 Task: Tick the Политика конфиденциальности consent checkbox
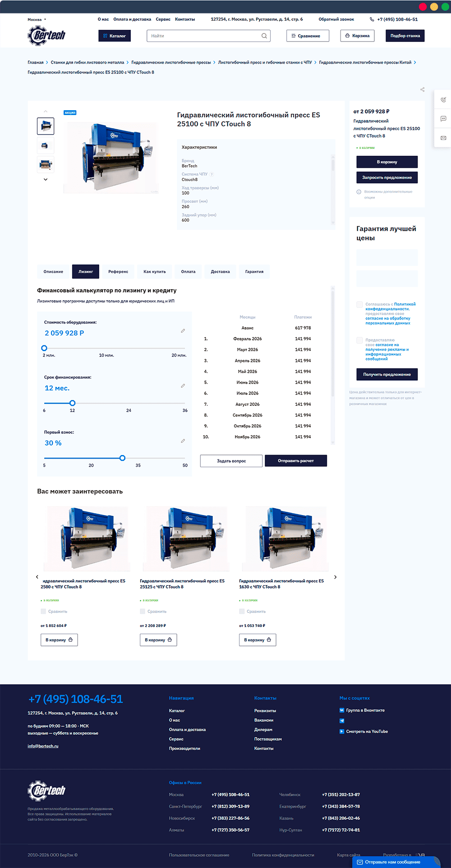pos(359,305)
